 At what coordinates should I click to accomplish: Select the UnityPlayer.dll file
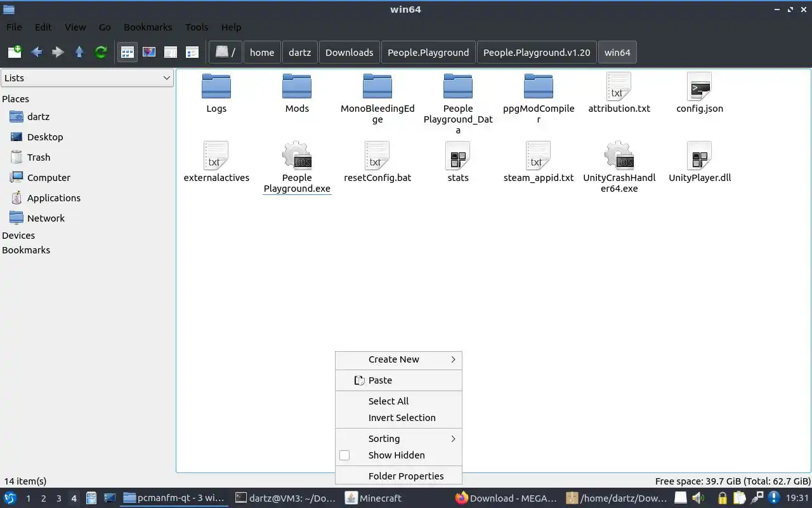tap(700, 162)
